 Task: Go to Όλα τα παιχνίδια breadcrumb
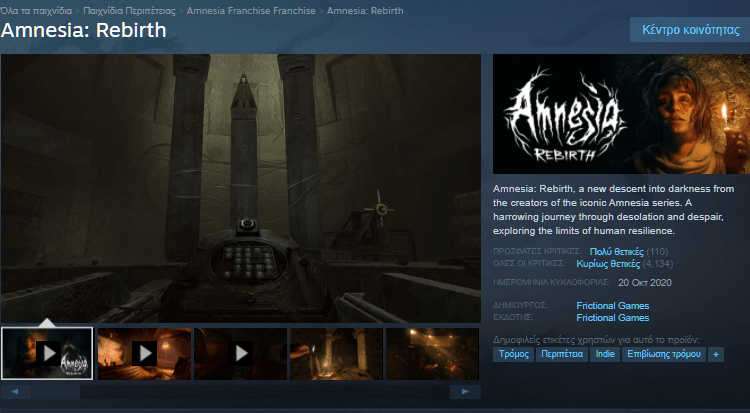coord(36,11)
